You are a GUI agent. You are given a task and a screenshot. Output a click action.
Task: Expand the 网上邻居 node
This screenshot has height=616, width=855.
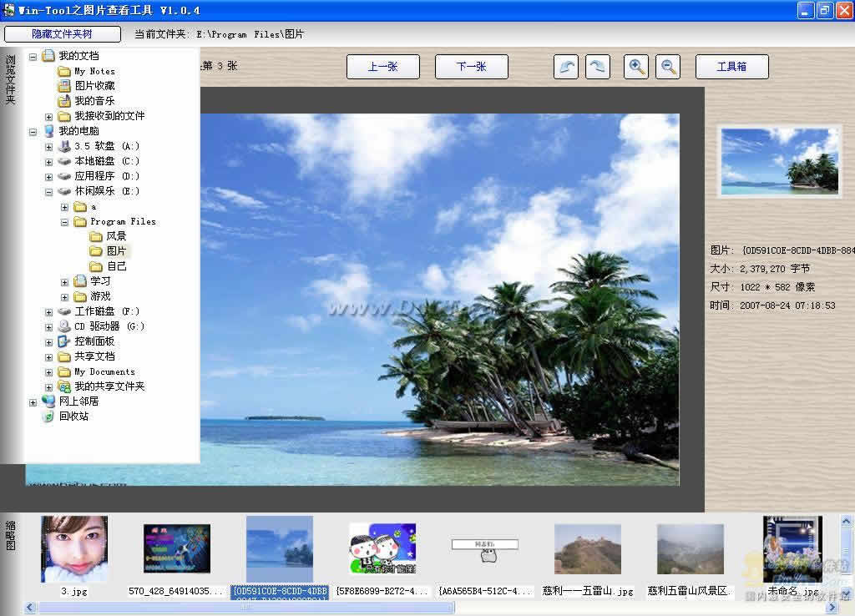pos(33,402)
